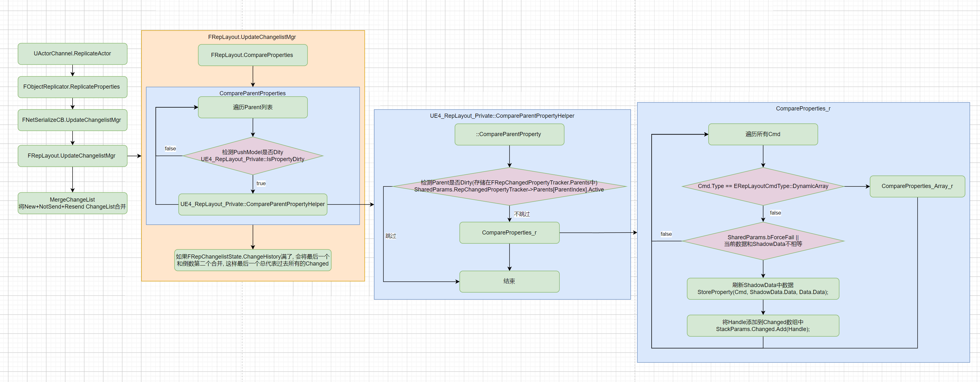Select the FRepLayout.CompareProperties box
The height and width of the screenshot is (382, 980).
252,55
